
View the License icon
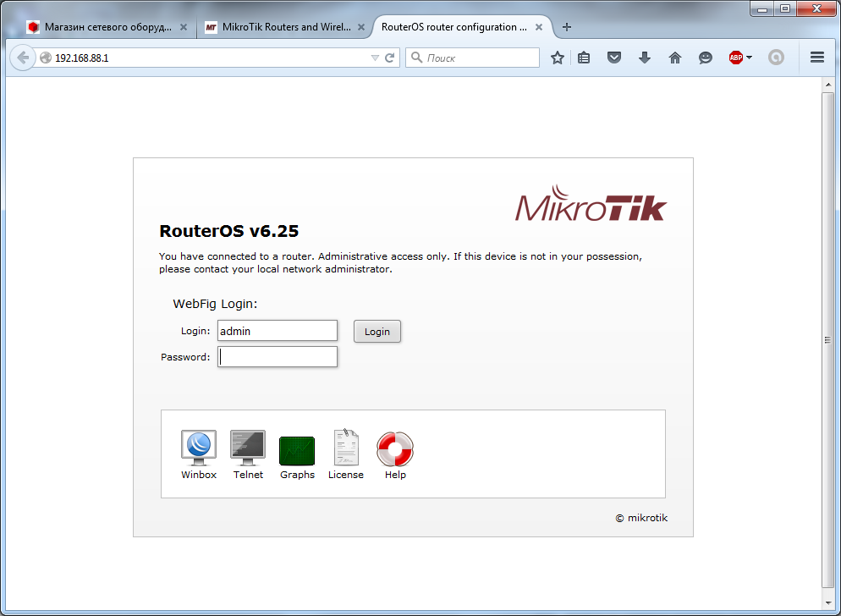(x=345, y=448)
